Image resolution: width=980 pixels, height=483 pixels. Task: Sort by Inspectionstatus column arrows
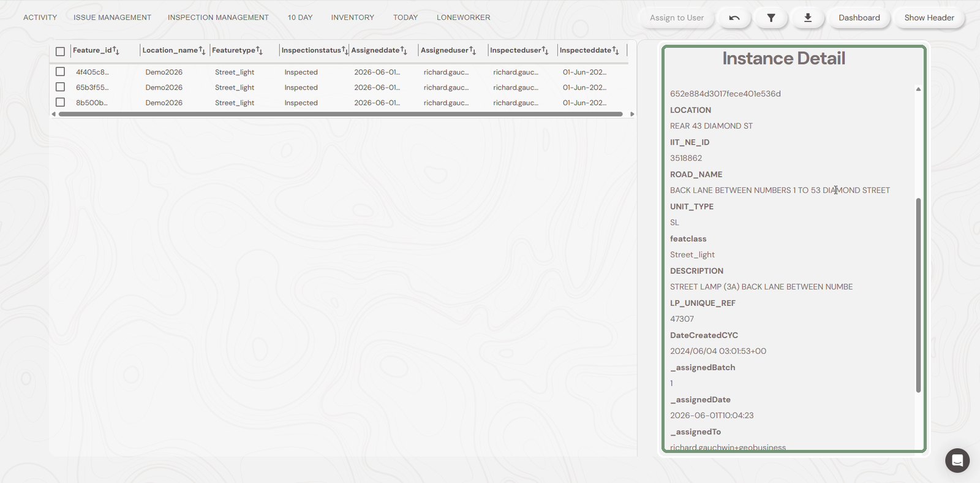coord(345,50)
